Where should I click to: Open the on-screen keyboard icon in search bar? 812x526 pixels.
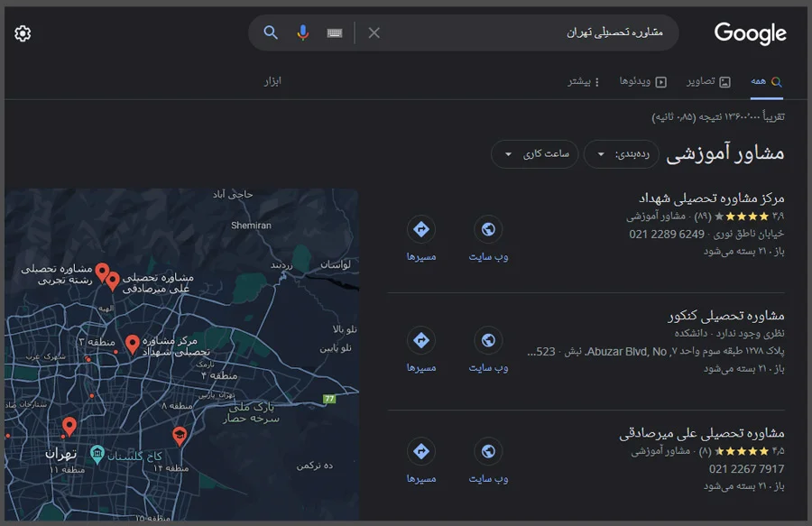tap(334, 32)
